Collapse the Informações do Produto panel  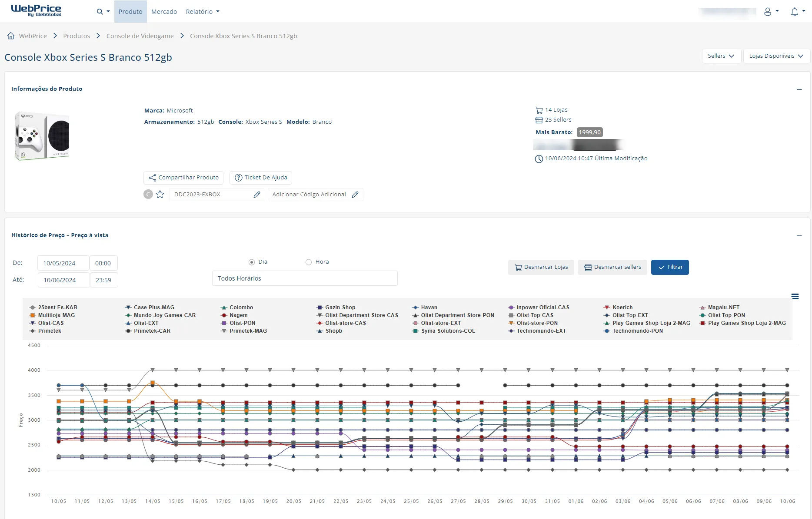click(x=799, y=89)
